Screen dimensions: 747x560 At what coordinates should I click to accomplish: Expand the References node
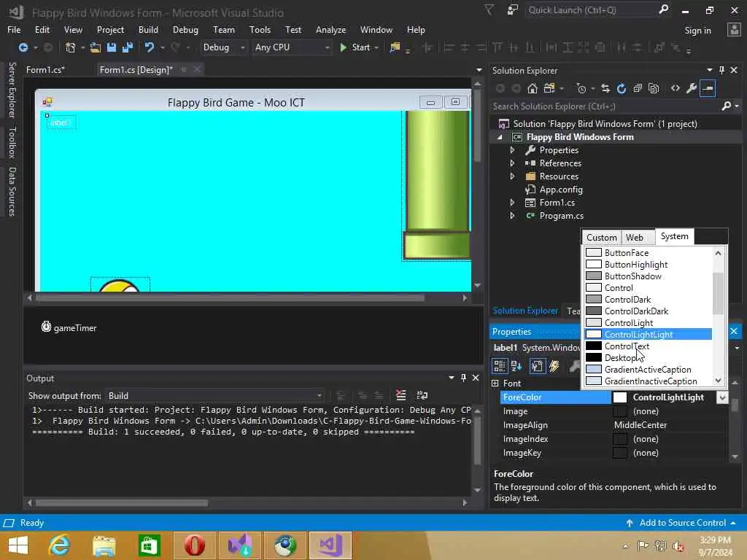512,163
